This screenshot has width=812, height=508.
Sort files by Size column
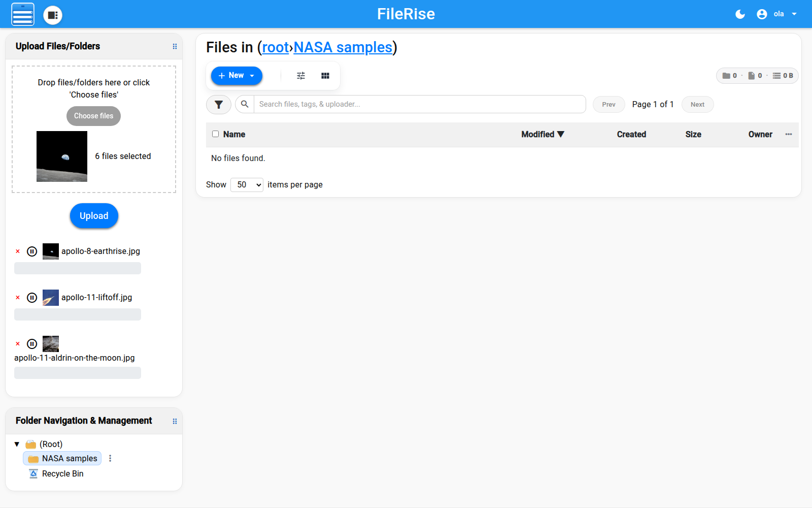693,135
